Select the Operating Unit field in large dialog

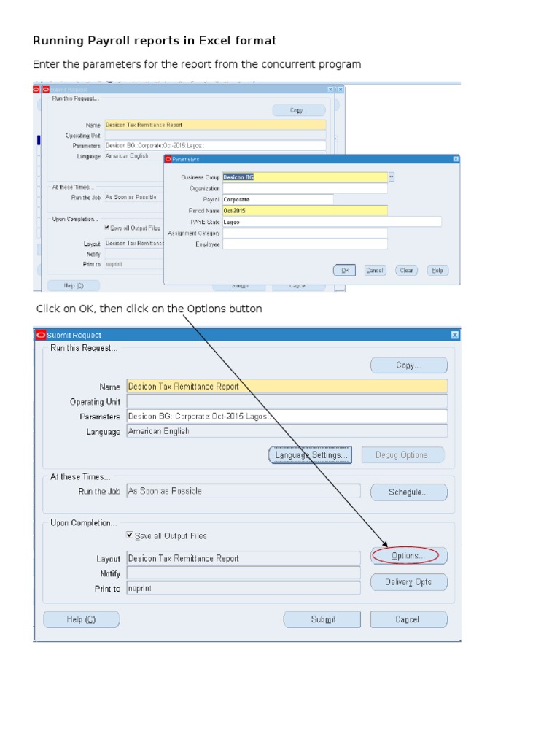click(x=287, y=401)
